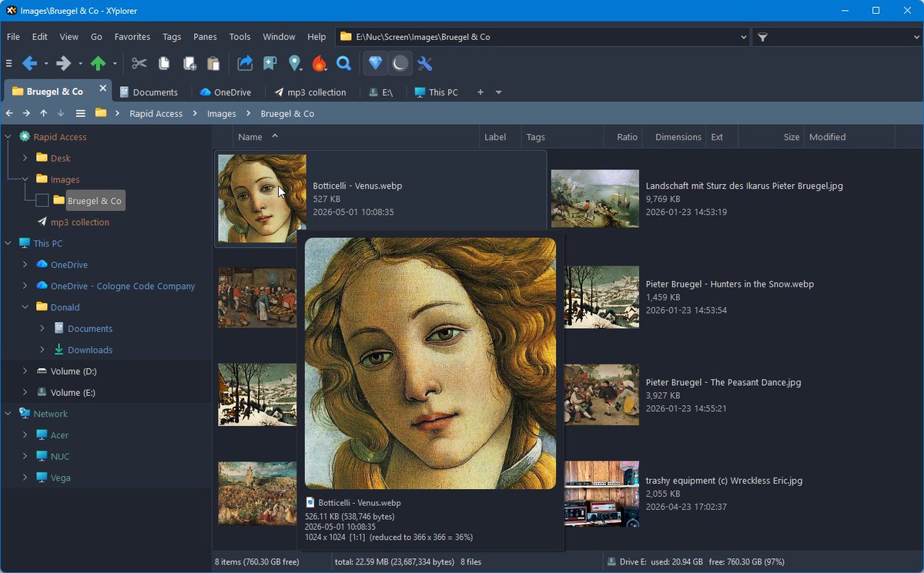Select OneDrive - Cologne Code Company in the tree
The height and width of the screenshot is (573, 924).
(122, 286)
